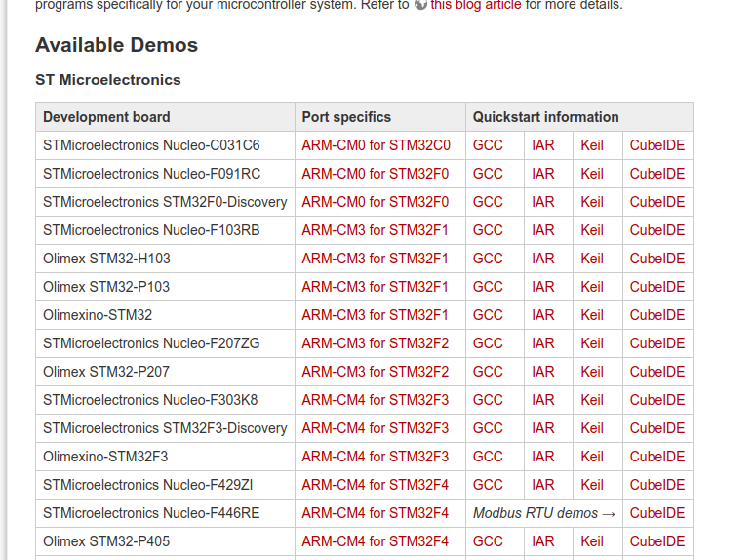Image resolution: width=754 pixels, height=560 pixels.
Task: Open GCC quickstart for Nucleo-F303K8
Action: [488, 400]
